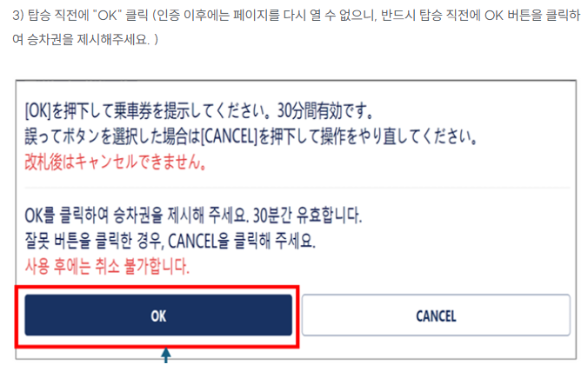Click the red warning 사용 후에는 취소 불가합니다
Image resolution: width=588 pixels, height=371 pixels.
[x=107, y=266]
